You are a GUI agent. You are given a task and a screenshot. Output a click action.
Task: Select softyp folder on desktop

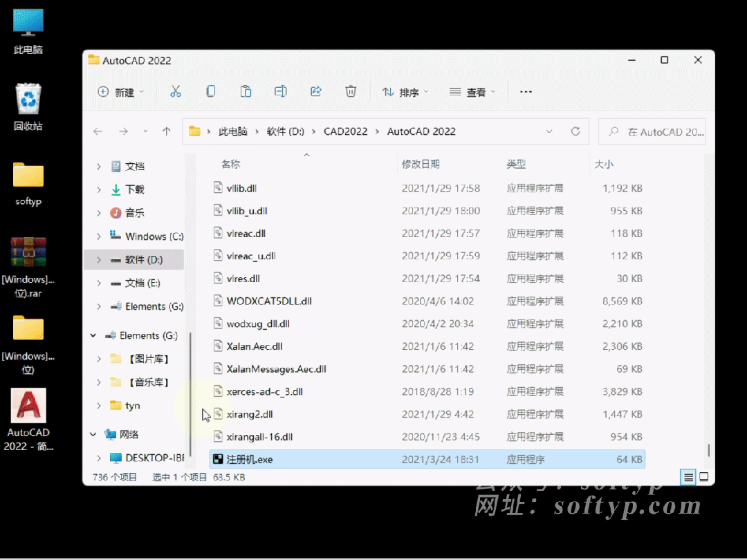[28, 185]
